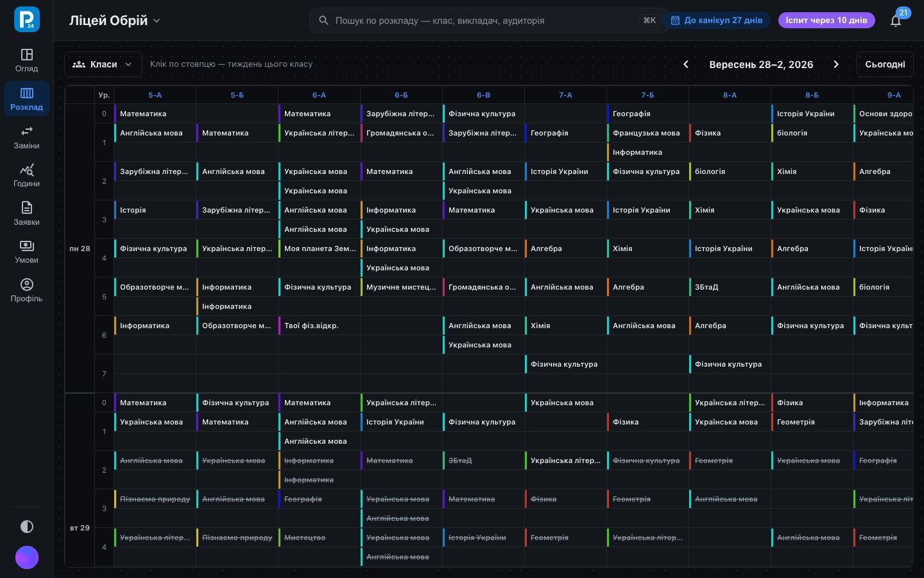Screen dimensions: 924x578
Task: Click the app logo icon
Action: click(27, 20)
